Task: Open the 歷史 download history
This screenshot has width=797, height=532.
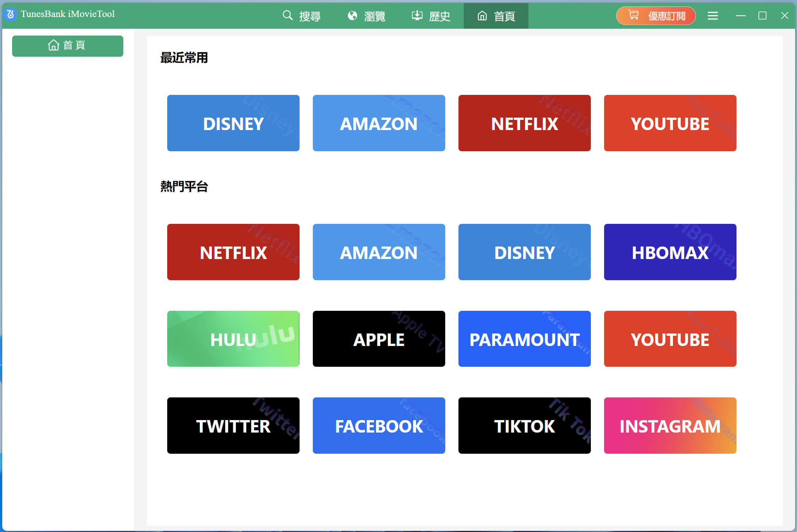Action: (x=430, y=16)
